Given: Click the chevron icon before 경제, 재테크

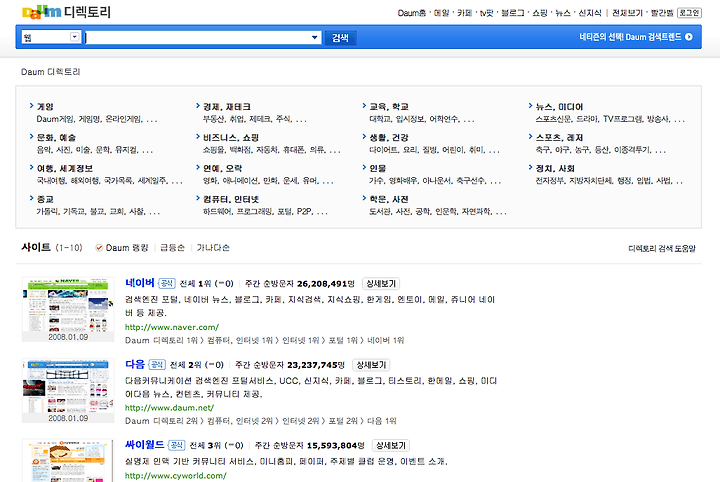Looking at the screenshot, I should [x=197, y=106].
